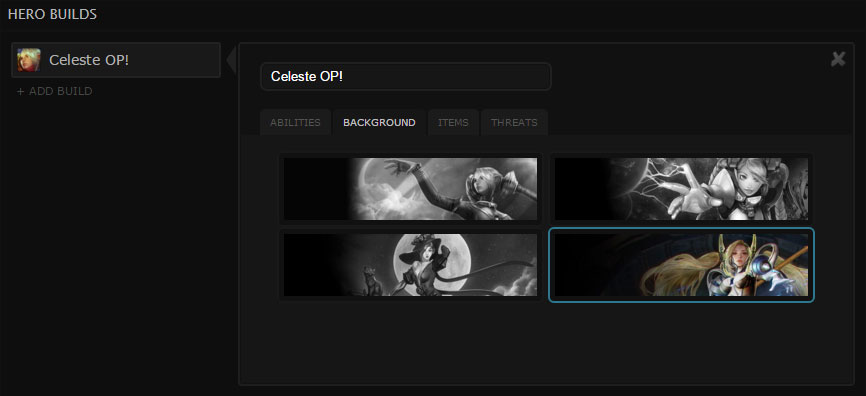The height and width of the screenshot is (396, 866).
Task: Add a new build with + ADD BUILD
Action: (x=55, y=91)
